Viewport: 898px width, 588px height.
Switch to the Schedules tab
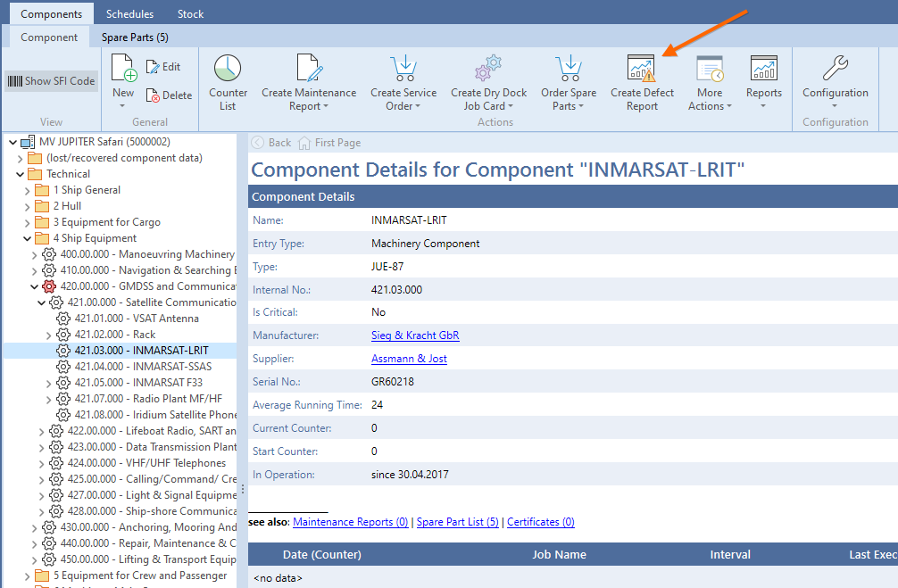(x=130, y=13)
